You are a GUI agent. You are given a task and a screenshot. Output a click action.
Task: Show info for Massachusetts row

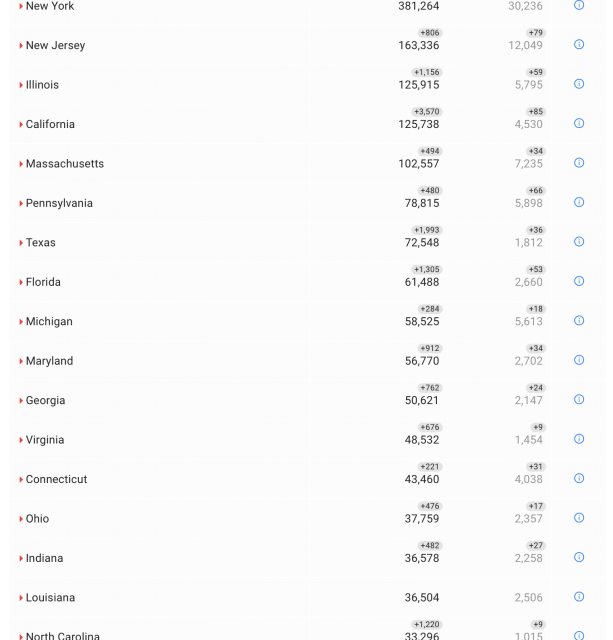pyautogui.click(x=579, y=163)
